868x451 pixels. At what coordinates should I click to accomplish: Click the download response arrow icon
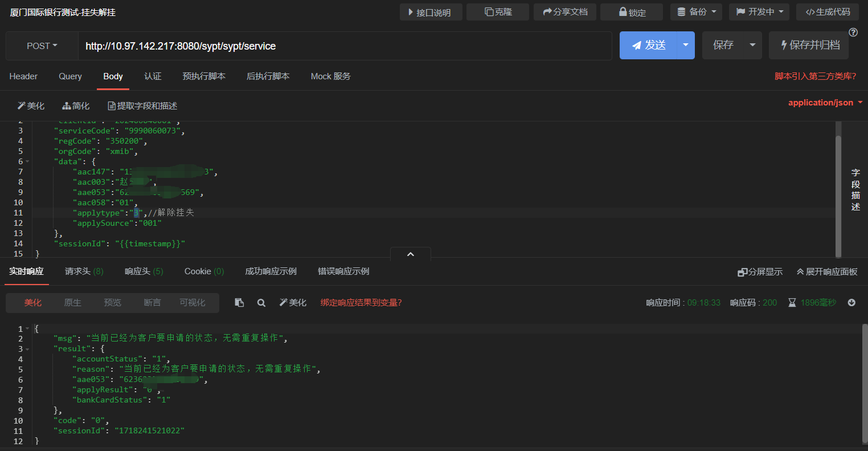click(851, 303)
